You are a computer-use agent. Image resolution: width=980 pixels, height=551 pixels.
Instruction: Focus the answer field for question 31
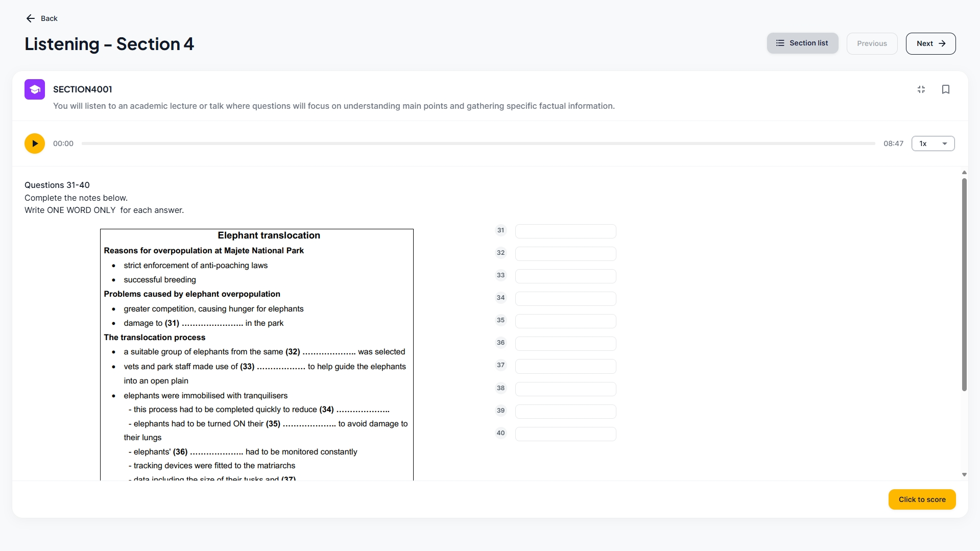[565, 231]
